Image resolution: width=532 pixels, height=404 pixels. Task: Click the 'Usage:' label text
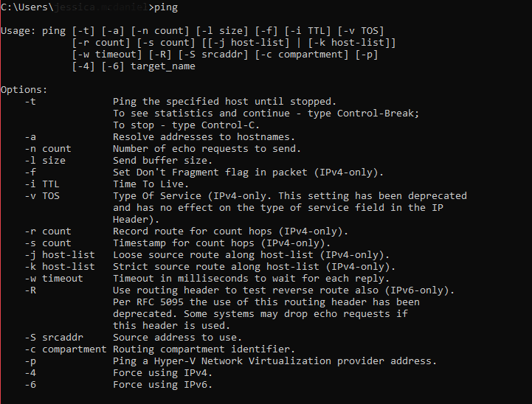click(18, 31)
